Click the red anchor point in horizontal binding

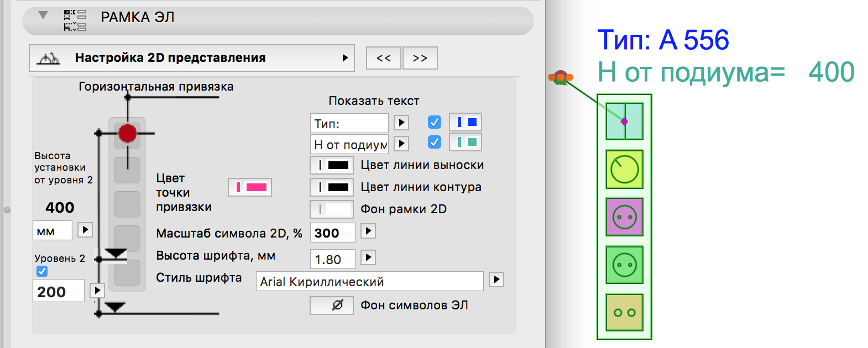coord(127,133)
